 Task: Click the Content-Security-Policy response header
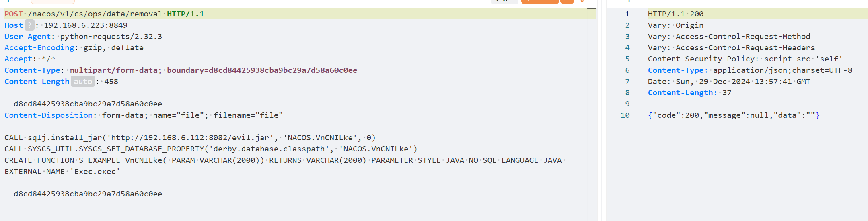pos(745,59)
